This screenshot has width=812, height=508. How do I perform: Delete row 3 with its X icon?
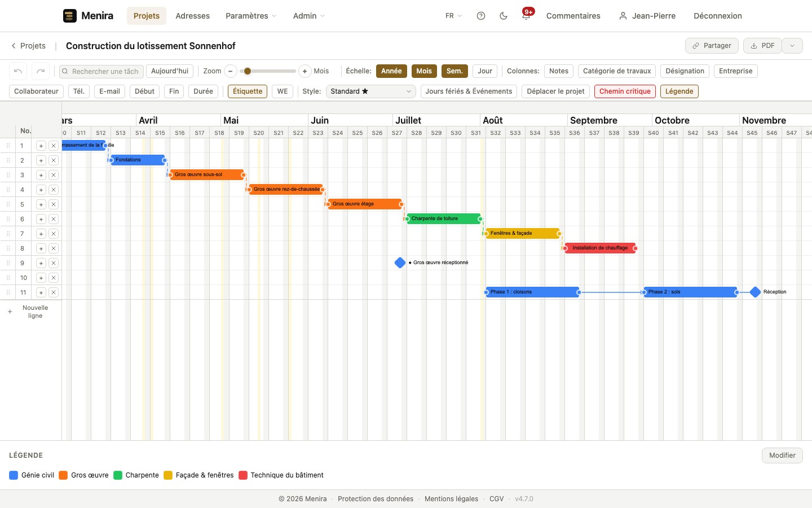[x=54, y=175]
